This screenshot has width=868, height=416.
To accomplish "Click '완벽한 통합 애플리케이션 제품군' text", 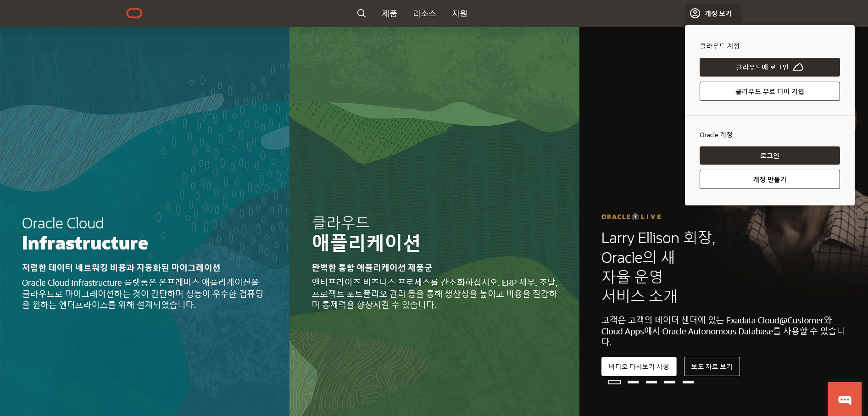I will [372, 267].
